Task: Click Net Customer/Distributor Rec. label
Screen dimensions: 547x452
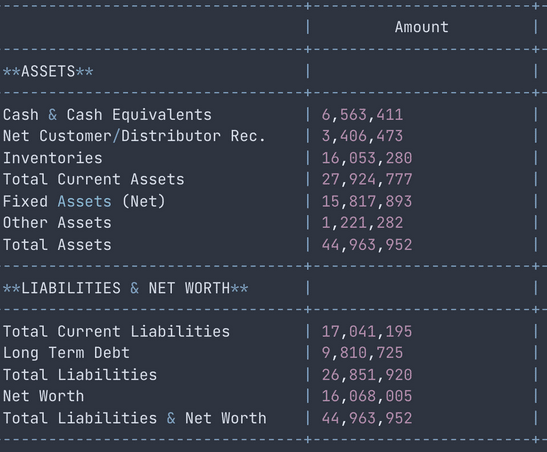Action: [x=134, y=136]
